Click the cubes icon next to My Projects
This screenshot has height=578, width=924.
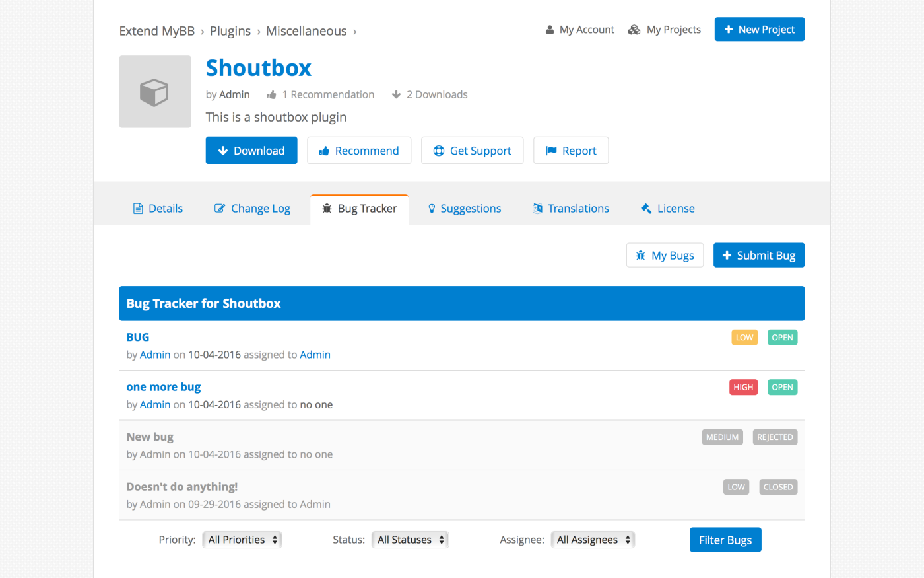634,30
